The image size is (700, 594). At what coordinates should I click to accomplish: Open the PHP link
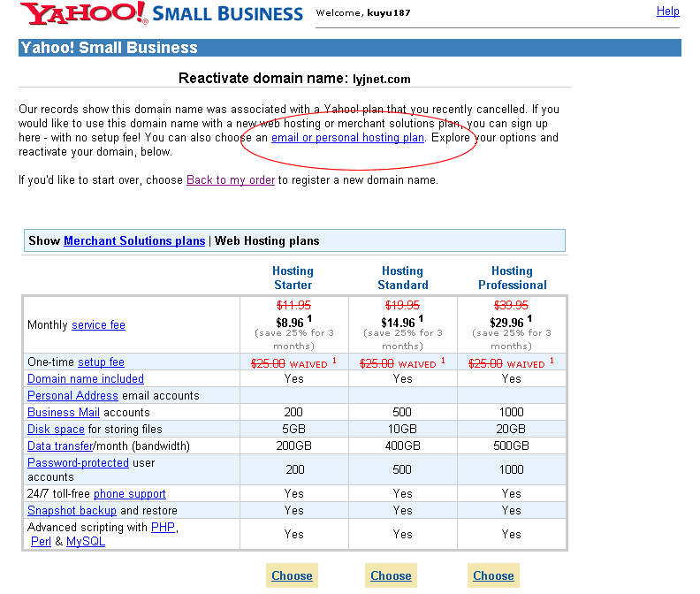(163, 528)
